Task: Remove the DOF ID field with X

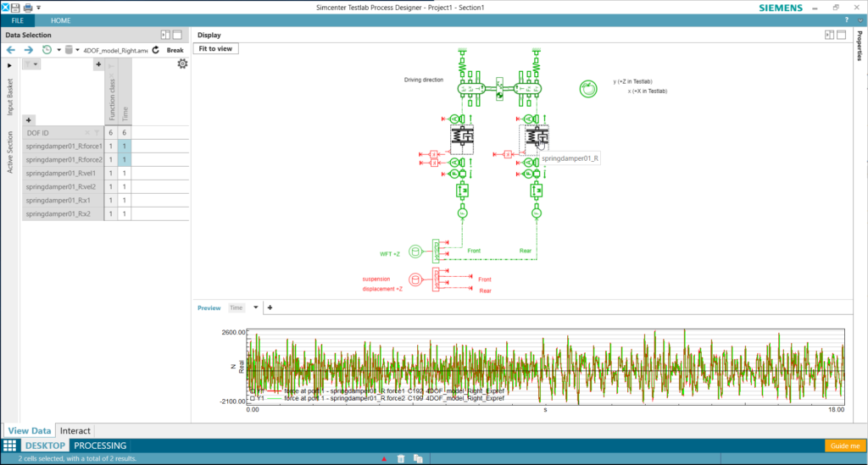Action: 87,133
